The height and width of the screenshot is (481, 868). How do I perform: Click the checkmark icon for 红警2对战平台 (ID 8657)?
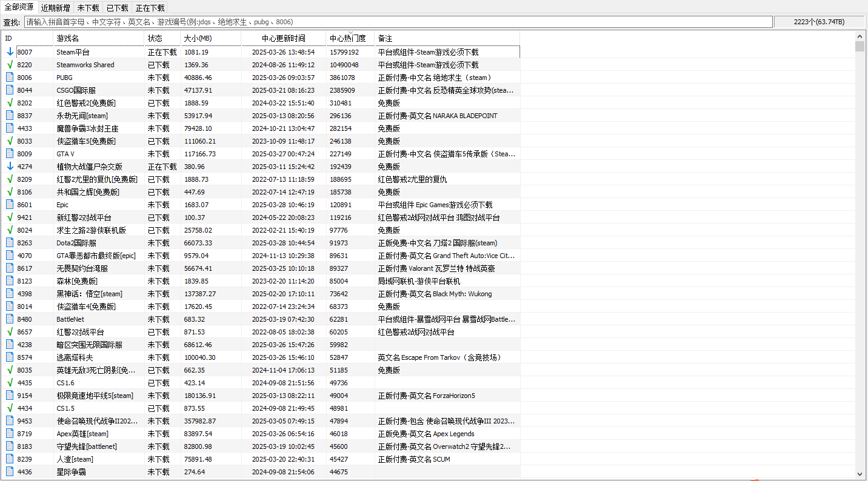click(10, 332)
